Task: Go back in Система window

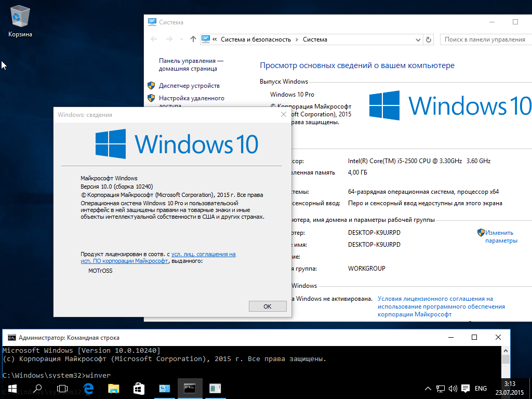Action: click(154, 39)
